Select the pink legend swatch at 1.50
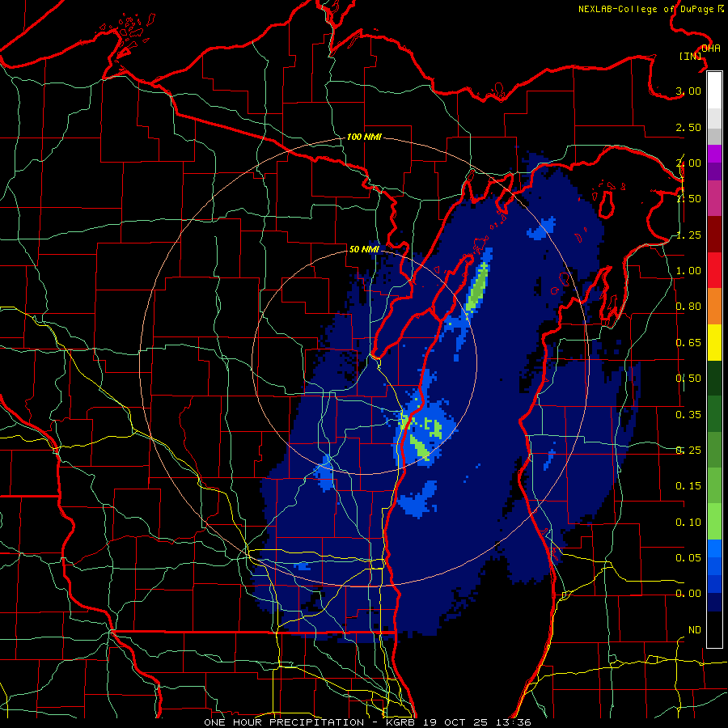 click(714, 198)
